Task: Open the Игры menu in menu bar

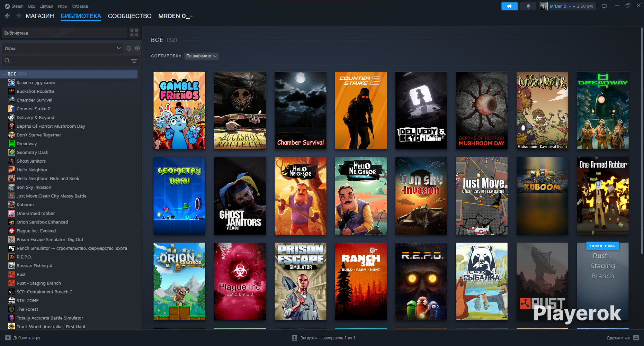Action: [63, 6]
